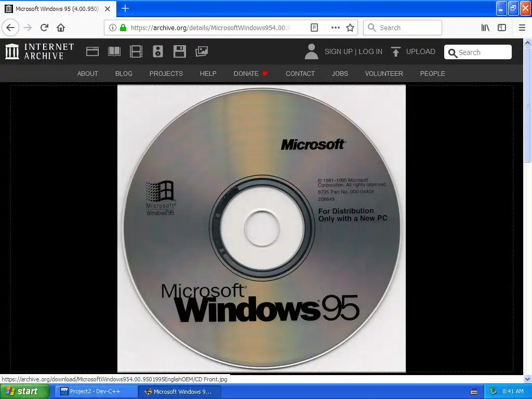Click in the Firefox search bar
This screenshot has height=399, width=532.
(x=403, y=28)
